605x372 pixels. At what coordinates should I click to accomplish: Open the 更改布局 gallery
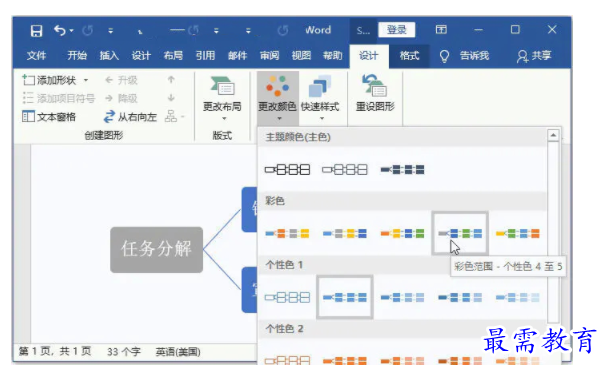[x=222, y=98]
